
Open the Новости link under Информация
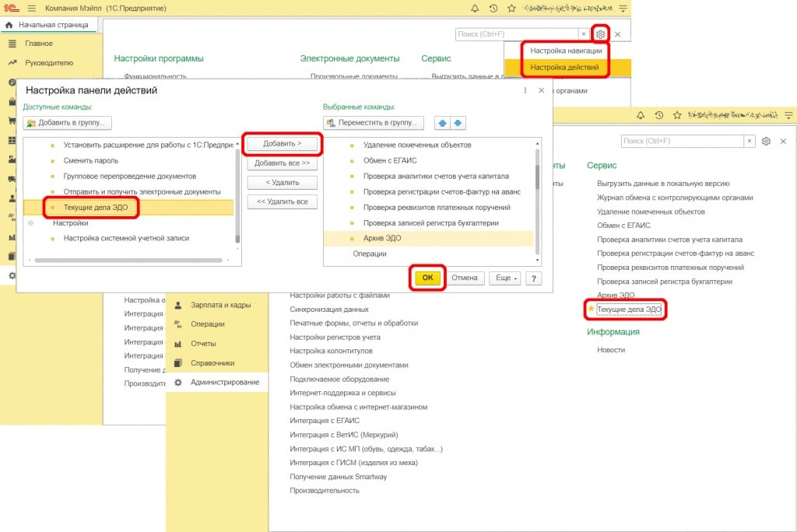click(611, 350)
